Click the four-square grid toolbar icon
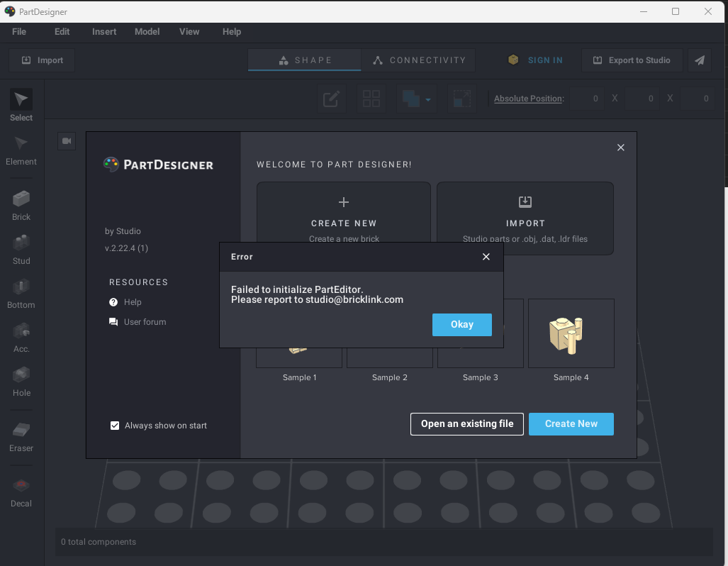This screenshot has width=728, height=566. [x=371, y=99]
